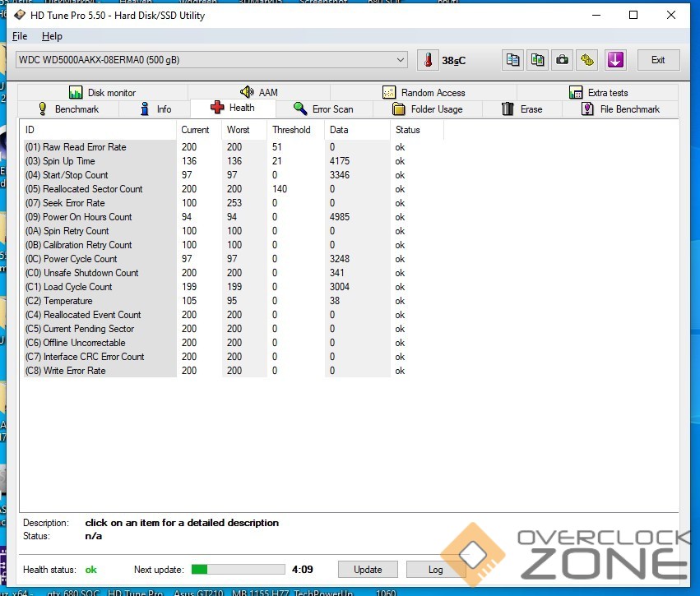Switch to the Random Access tab
The width and height of the screenshot is (700, 596).
point(424,92)
